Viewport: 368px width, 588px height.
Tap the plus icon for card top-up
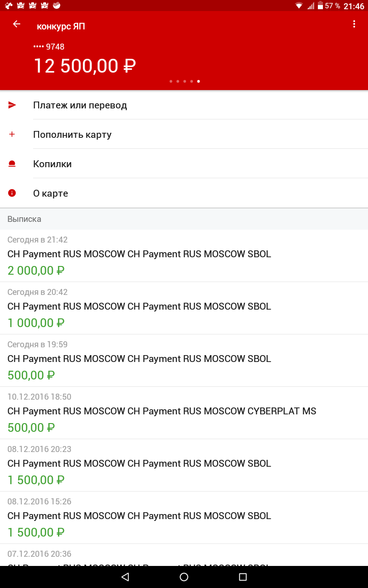(12, 135)
